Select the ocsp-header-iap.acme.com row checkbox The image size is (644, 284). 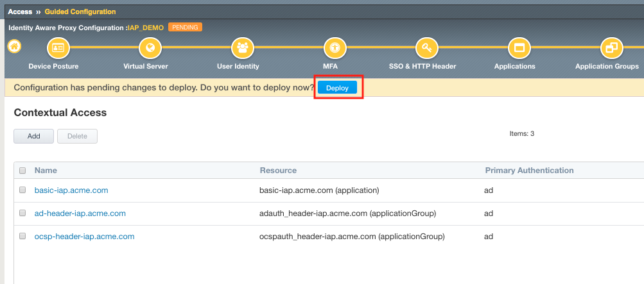click(x=22, y=236)
